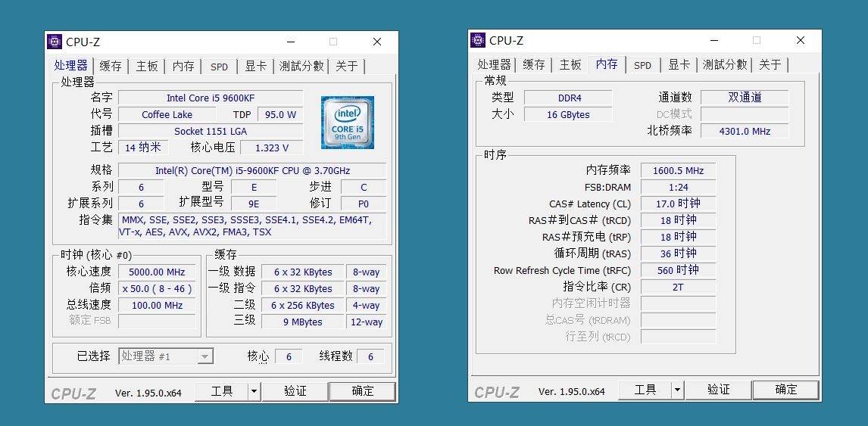The image size is (868, 426).
Task: Click 确定 button in left CPU-Z window
Action: [363, 391]
